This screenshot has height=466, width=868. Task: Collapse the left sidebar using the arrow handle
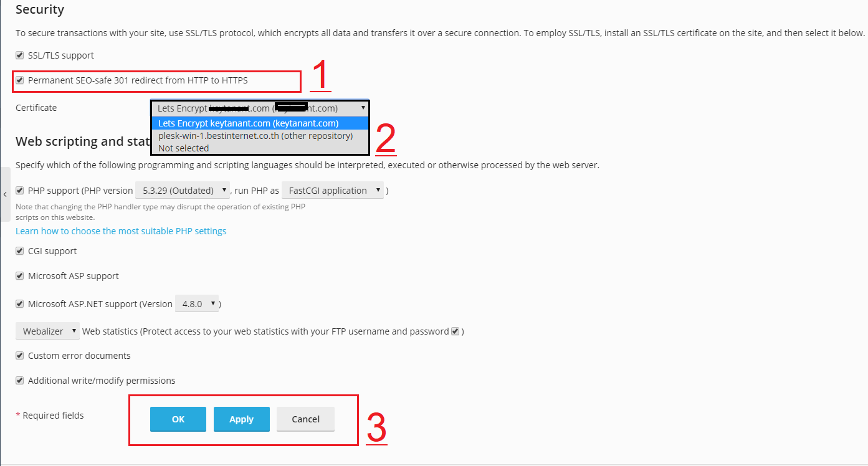[x=5, y=194]
